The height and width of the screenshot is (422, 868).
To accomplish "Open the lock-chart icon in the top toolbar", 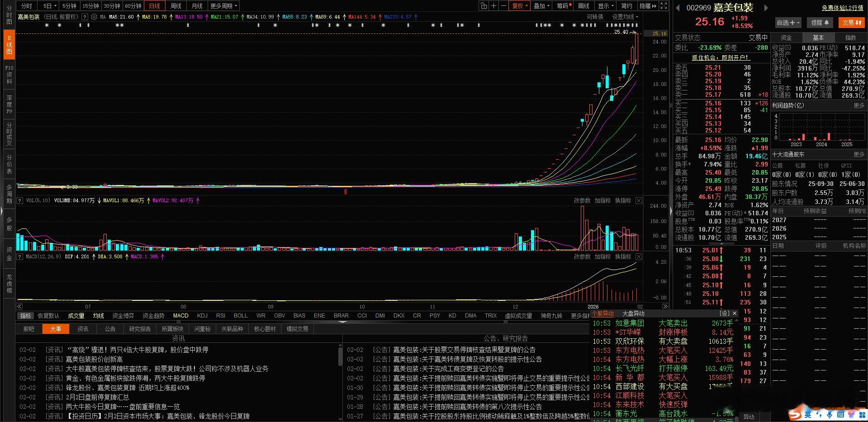I will [x=484, y=6].
